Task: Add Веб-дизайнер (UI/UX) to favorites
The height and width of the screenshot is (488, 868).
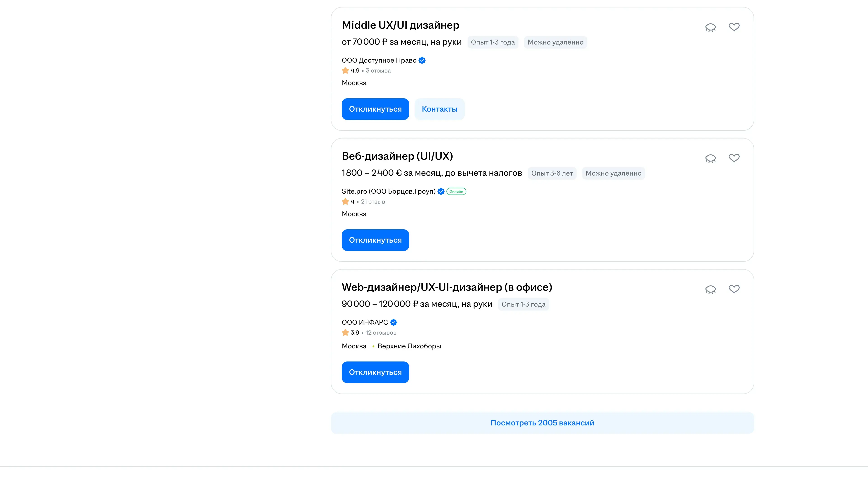Action: (x=734, y=158)
